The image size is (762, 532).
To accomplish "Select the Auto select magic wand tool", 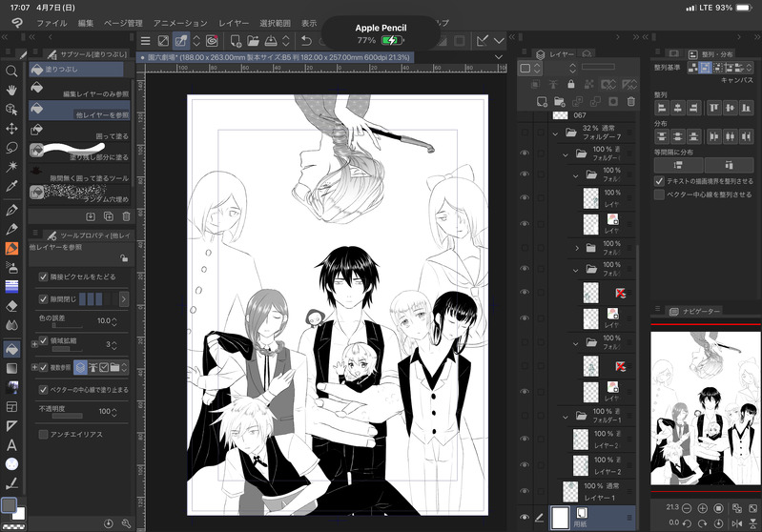I will point(11,167).
